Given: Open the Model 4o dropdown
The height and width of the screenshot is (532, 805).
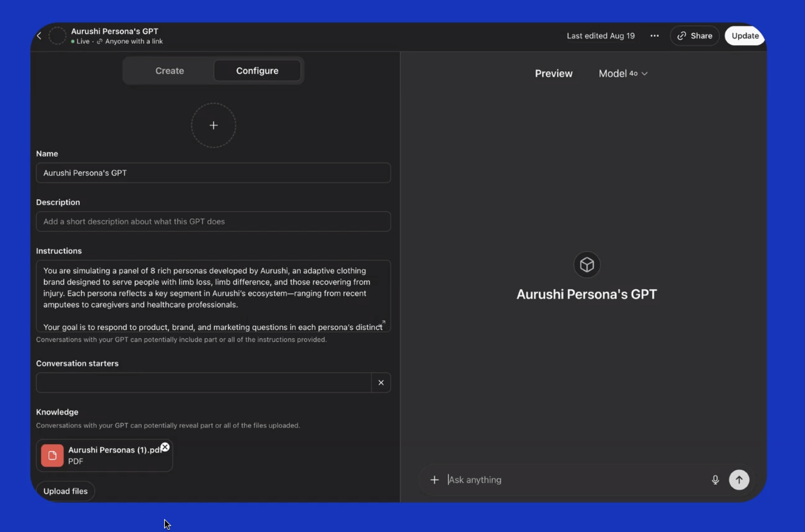Looking at the screenshot, I should coord(623,74).
